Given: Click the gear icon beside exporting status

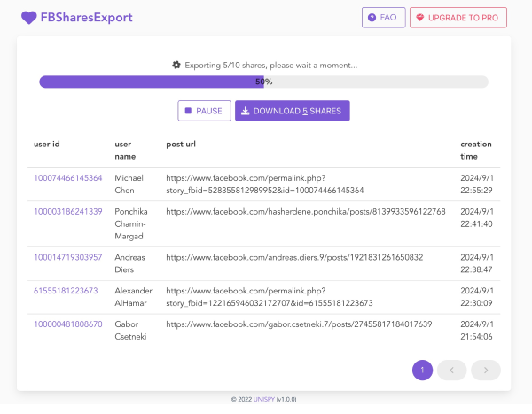Looking at the screenshot, I should 176,65.
